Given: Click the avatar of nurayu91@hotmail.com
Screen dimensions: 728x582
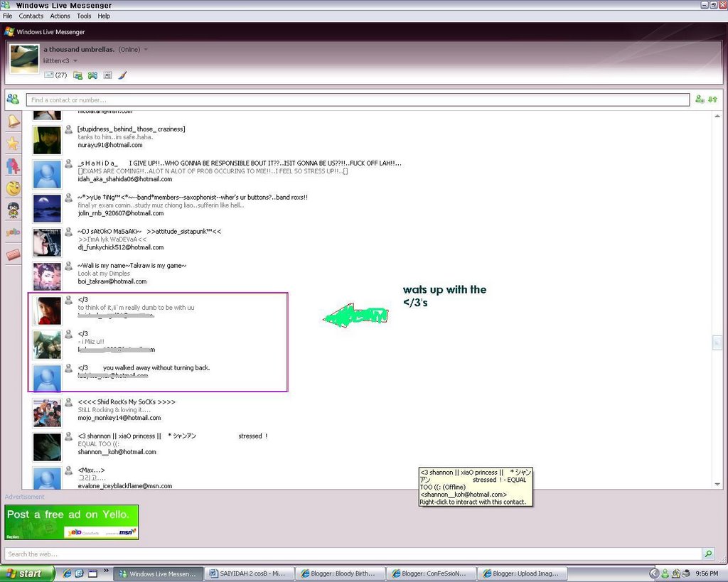Looking at the screenshot, I should pyautogui.click(x=47, y=140).
